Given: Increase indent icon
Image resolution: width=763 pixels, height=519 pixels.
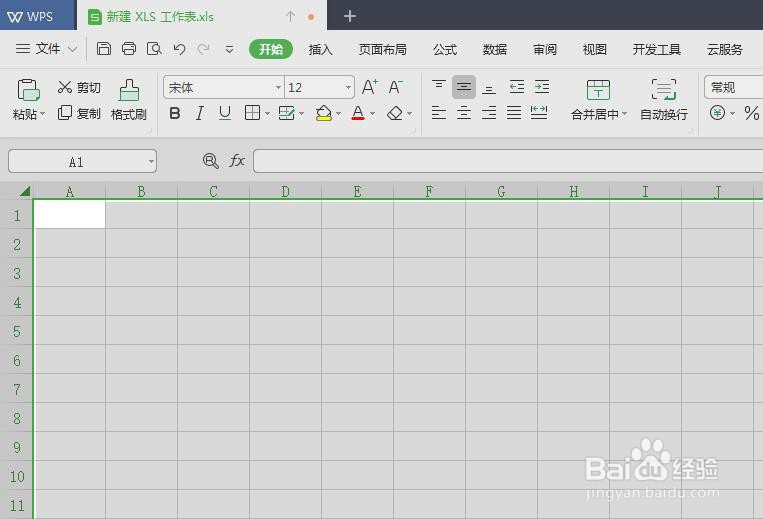Looking at the screenshot, I should point(542,87).
